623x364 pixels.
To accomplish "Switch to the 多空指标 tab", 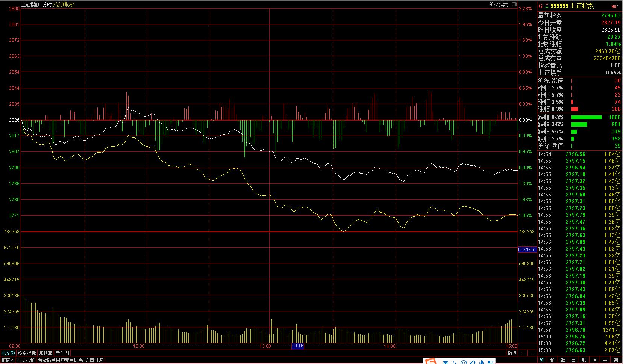I will 27,353.
